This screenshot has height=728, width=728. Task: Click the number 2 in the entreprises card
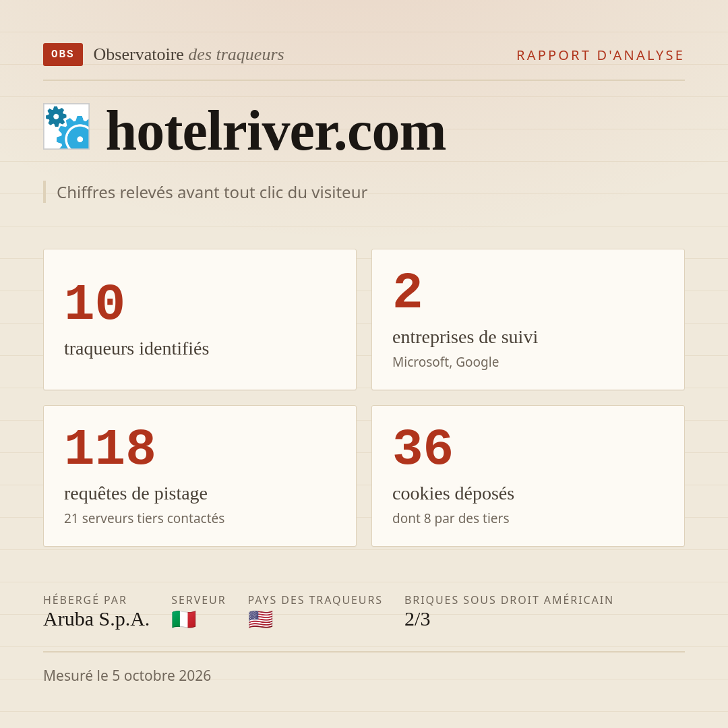(407, 291)
